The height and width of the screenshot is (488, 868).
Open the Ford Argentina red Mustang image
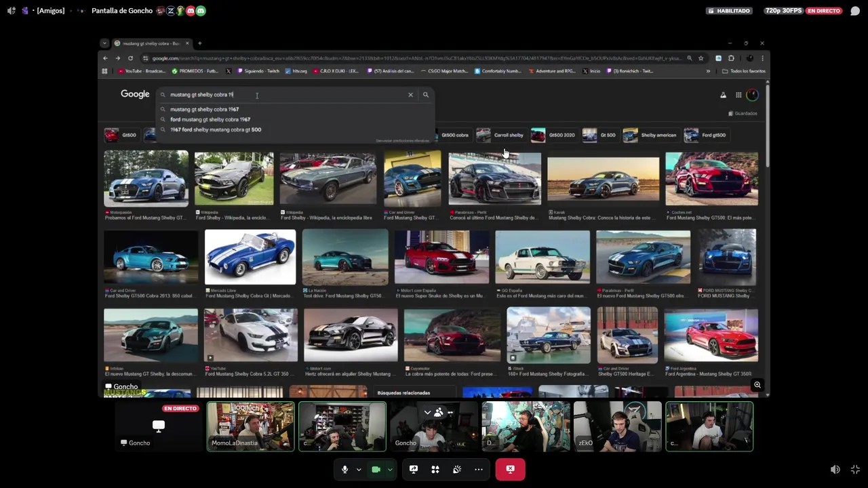[x=711, y=335]
